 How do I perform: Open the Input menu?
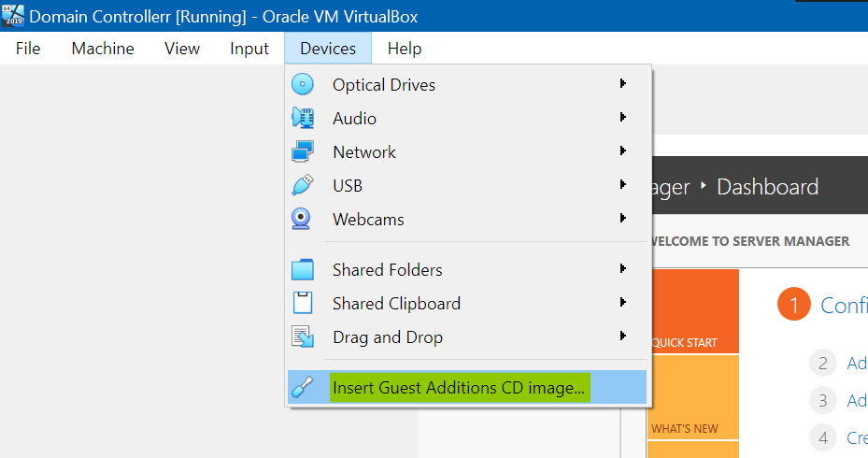[x=249, y=49]
